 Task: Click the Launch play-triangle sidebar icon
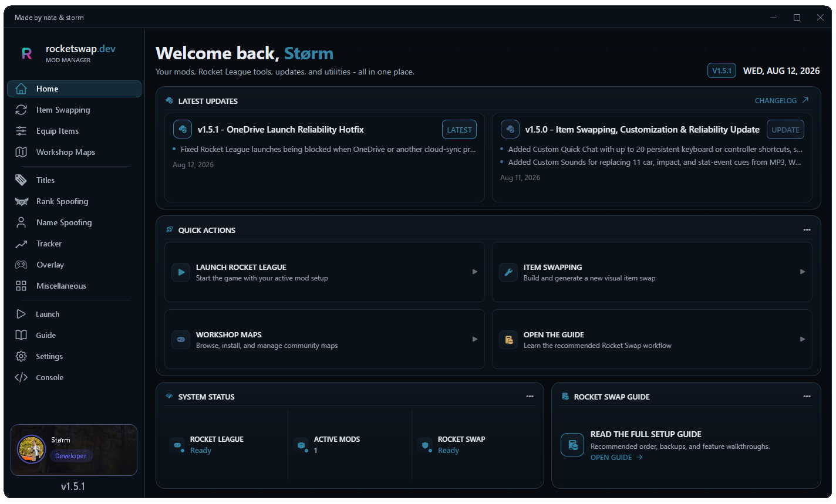[21, 314]
